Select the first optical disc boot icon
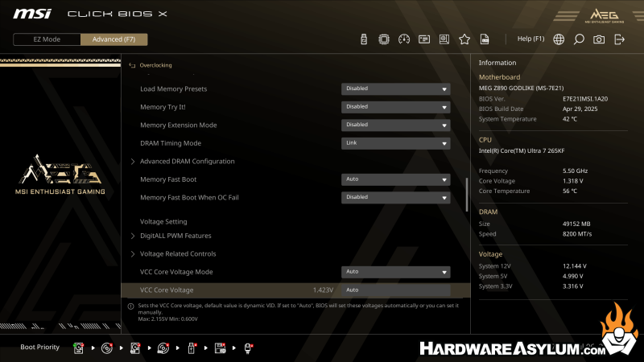The height and width of the screenshot is (362, 644). click(107, 348)
